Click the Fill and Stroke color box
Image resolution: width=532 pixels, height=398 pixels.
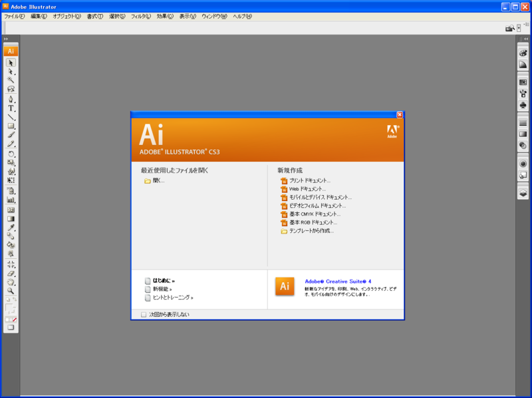(x=10, y=309)
